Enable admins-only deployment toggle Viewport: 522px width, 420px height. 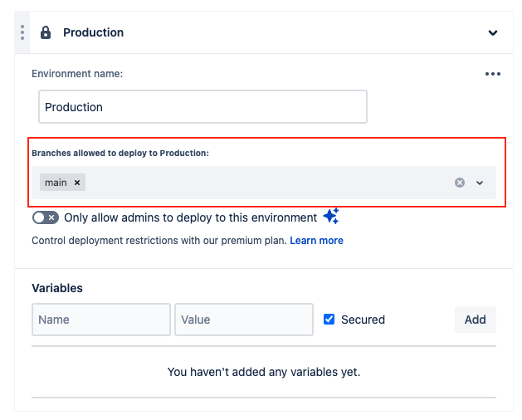click(46, 217)
